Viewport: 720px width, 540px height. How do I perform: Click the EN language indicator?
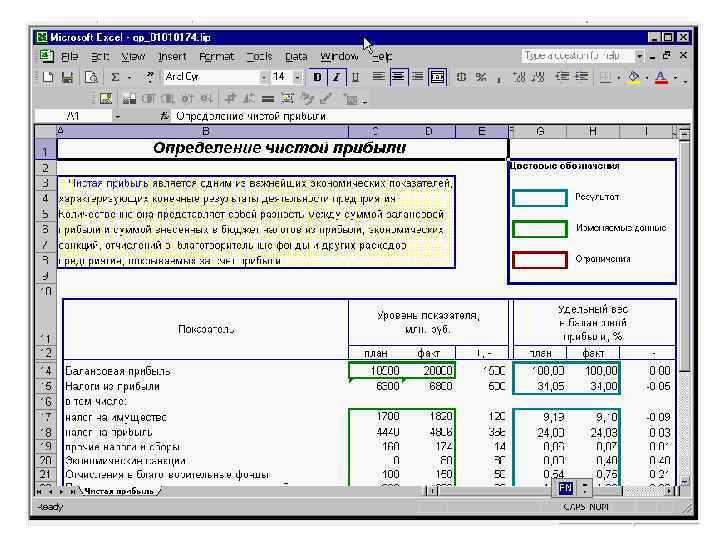(566, 488)
